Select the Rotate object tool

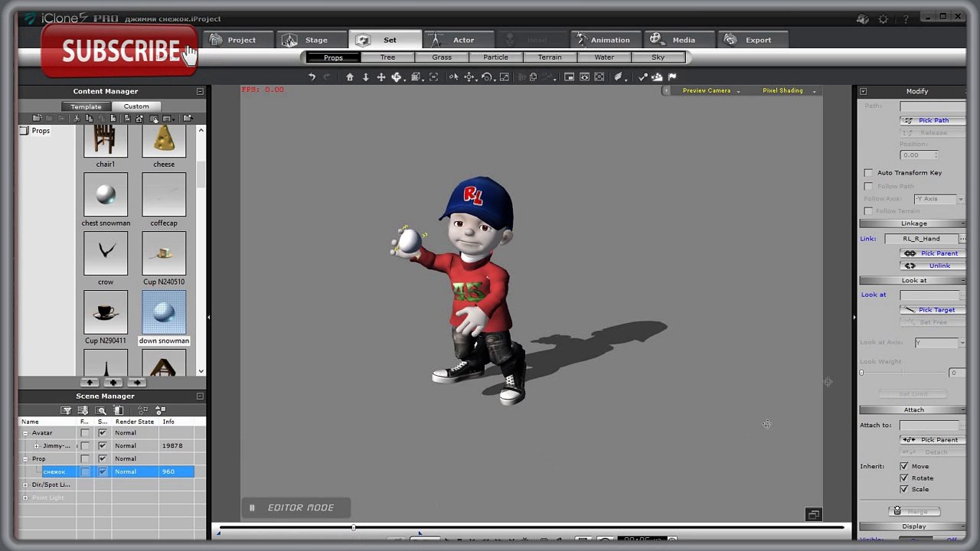486,77
